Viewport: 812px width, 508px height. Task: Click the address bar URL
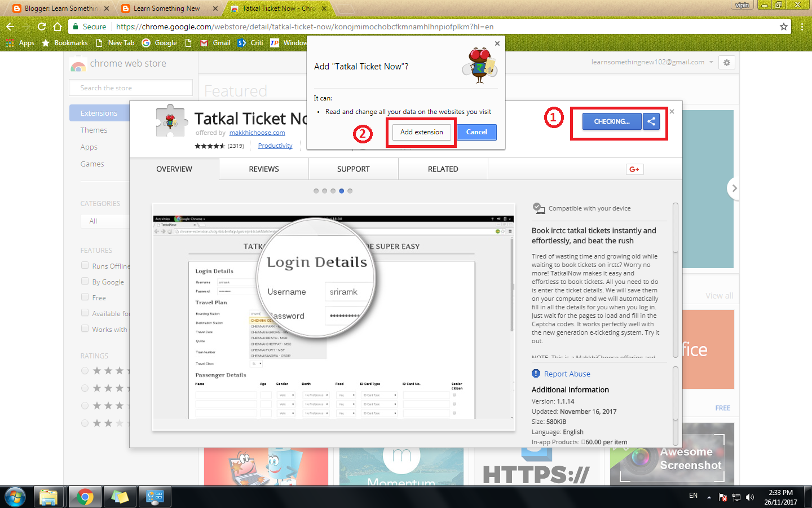click(x=305, y=27)
